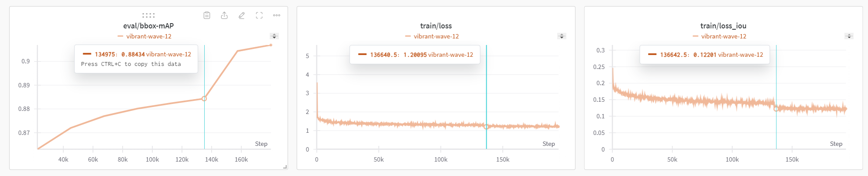Viewport: 868px width, 176px height.
Task: Click tooltip value 0.12201 in train/loss_iou
Action: pos(705,55)
